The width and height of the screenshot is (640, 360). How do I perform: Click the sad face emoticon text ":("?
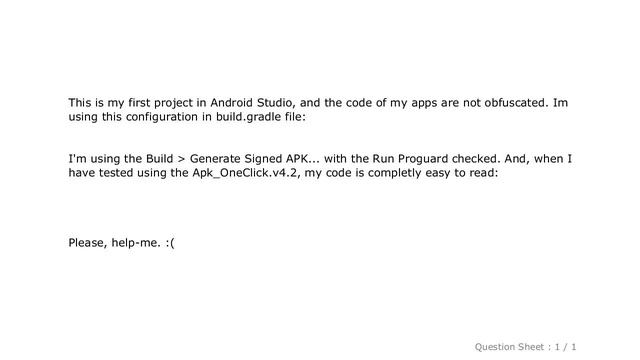tap(170, 243)
